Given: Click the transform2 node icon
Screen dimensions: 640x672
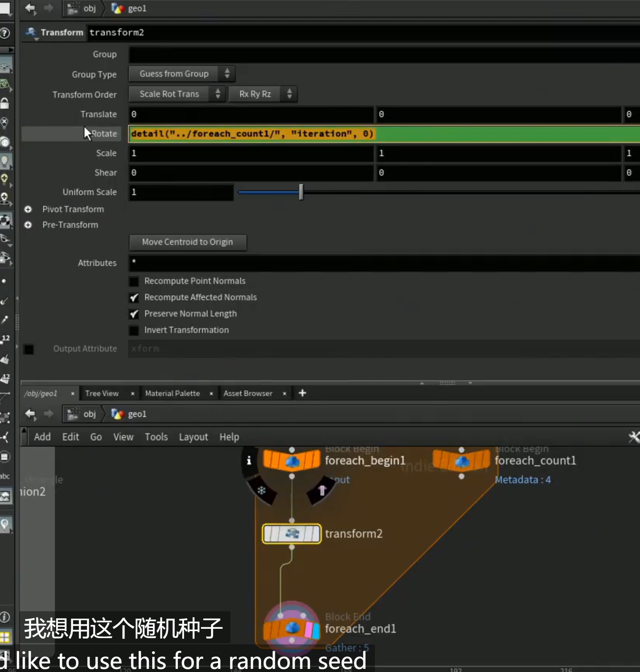Looking at the screenshot, I should pos(292,534).
